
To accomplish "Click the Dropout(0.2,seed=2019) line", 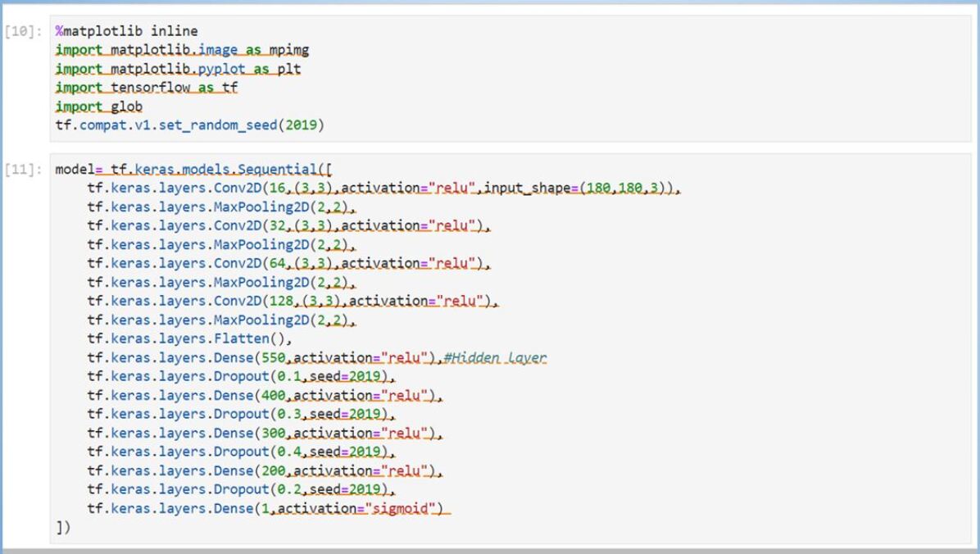I will [241, 489].
